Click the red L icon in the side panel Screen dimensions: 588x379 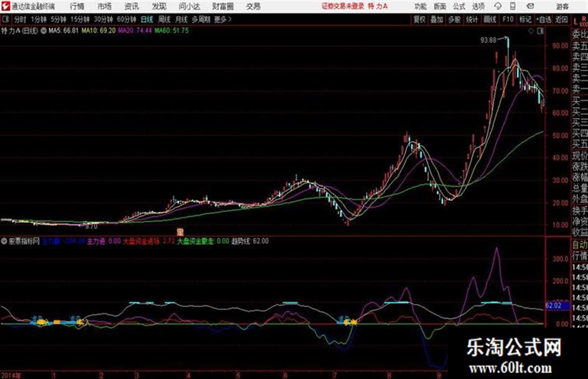[576, 22]
